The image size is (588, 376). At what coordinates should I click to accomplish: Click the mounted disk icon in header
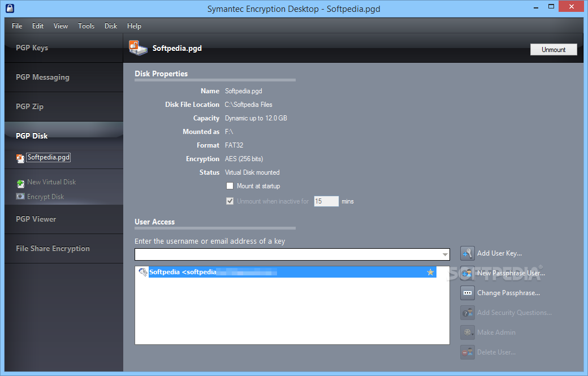click(x=138, y=48)
